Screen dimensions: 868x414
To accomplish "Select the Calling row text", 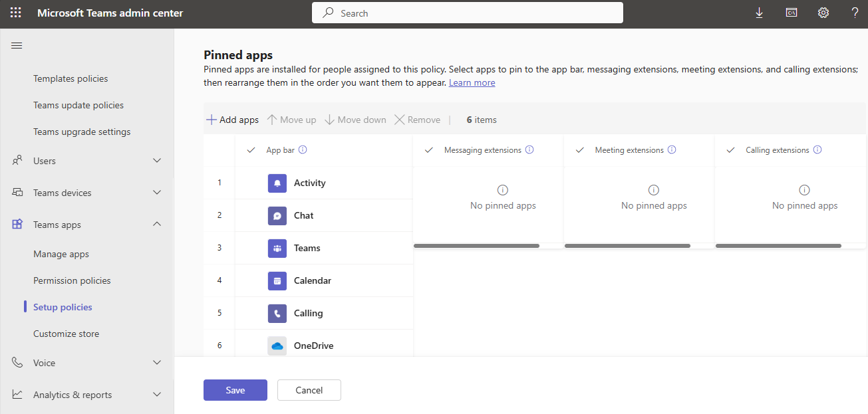I will 309,313.
